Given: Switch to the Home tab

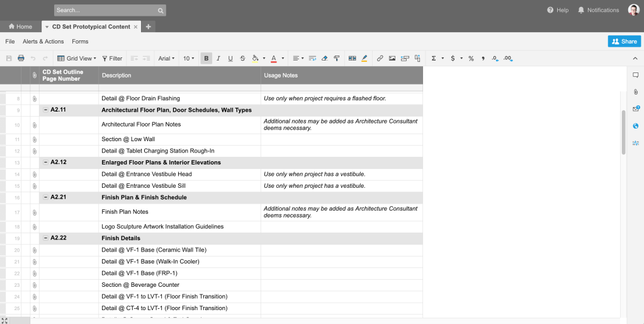Looking at the screenshot, I should tap(20, 26).
